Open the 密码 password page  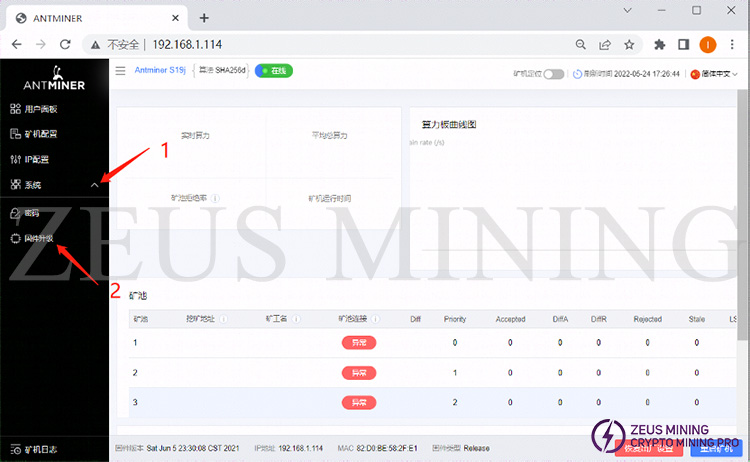tap(30, 213)
